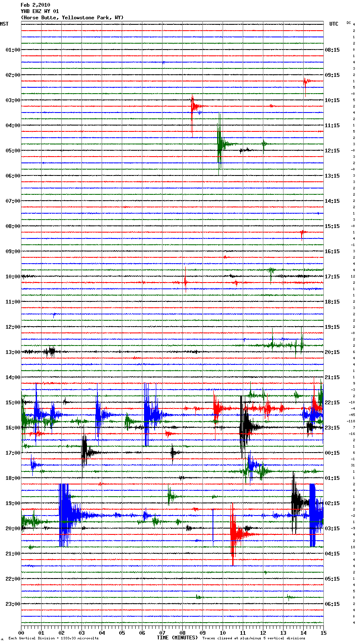Image resolution: width=357 pixels, height=644 pixels.
Task: Click the MST time label '20:00'
Action: coord(13,529)
